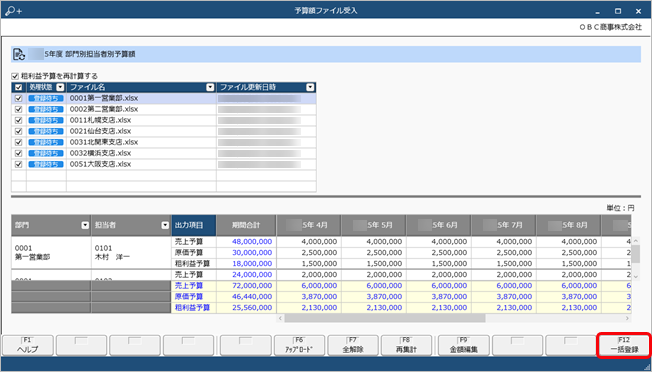Click the F12 一括登録 button
Screen dimensions: 652x372
coord(624,345)
